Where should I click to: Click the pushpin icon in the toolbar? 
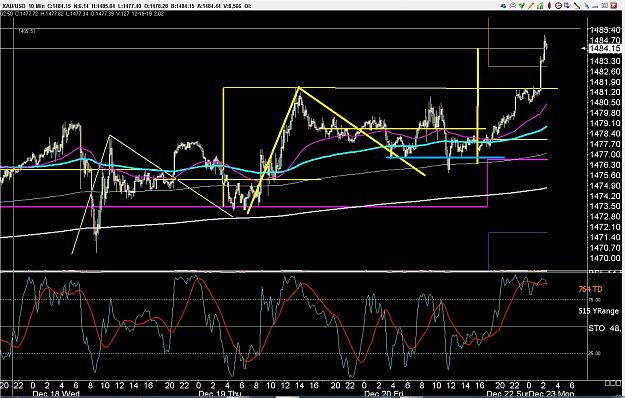[x=586, y=6]
